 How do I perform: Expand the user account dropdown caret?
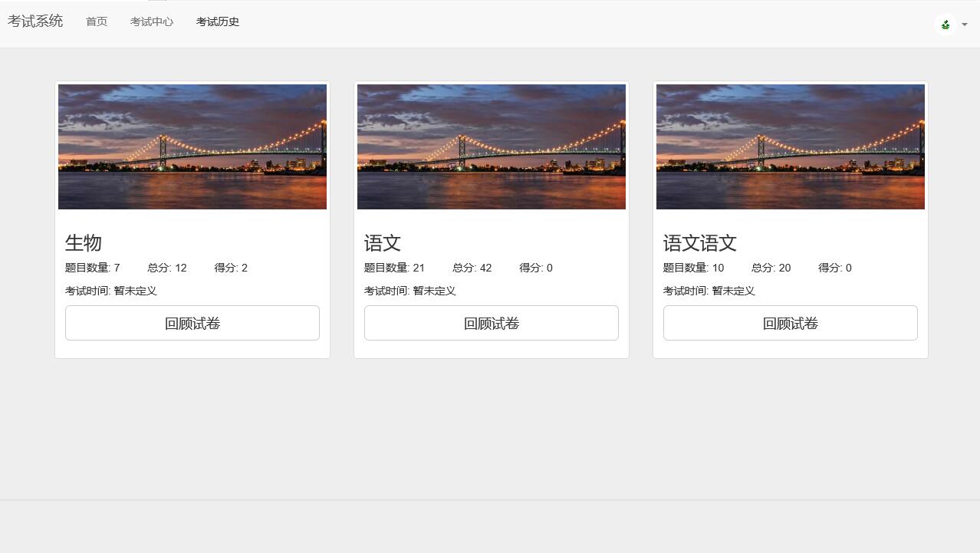[965, 25]
